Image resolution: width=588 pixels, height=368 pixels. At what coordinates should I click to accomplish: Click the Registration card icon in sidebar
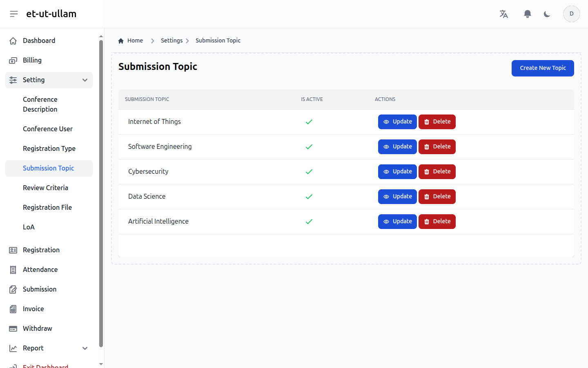[13, 250]
